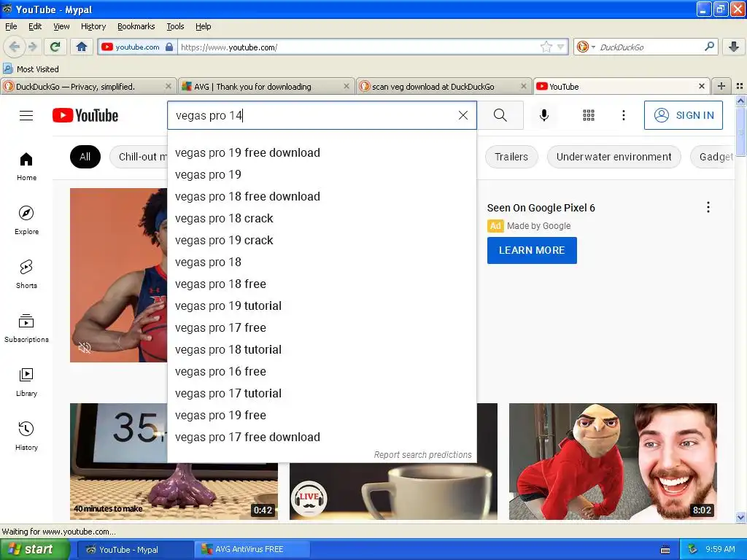Viewport: 747px width, 560px height.
Task: Choose suggestion vegas pro 19 free download
Action: point(322,153)
